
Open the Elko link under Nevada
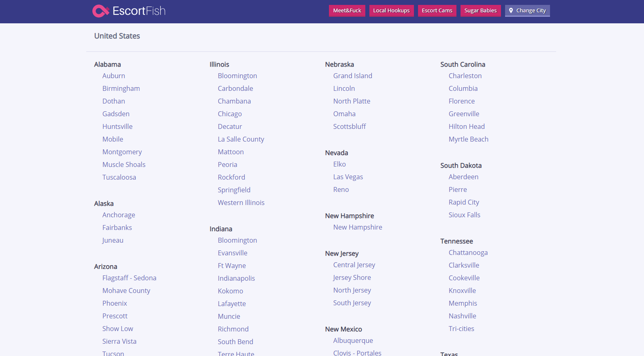coord(340,164)
